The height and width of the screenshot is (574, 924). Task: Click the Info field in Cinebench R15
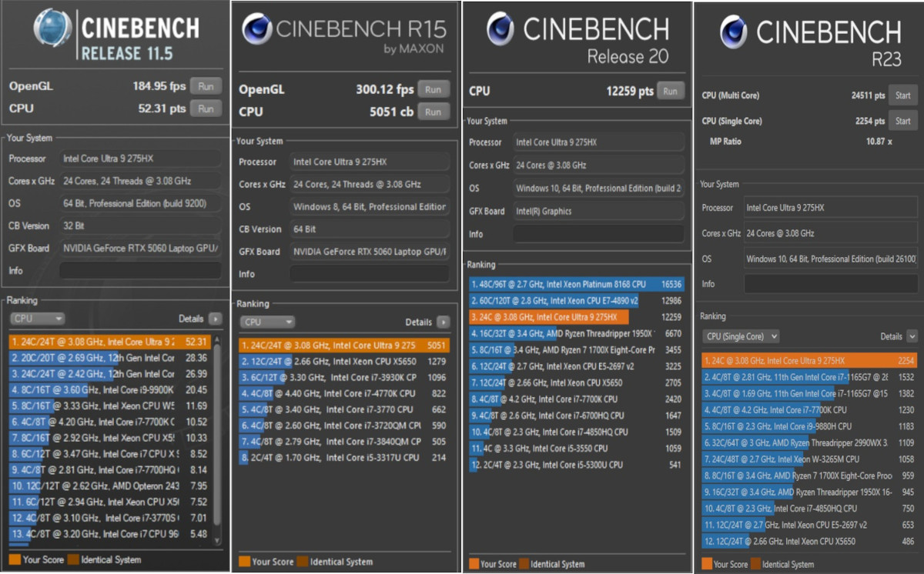tap(370, 274)
